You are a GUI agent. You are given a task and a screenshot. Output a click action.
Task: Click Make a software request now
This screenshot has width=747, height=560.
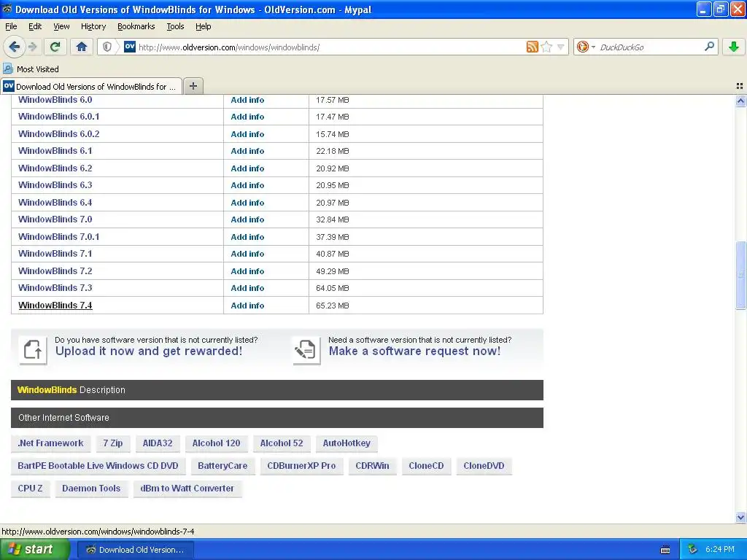pos(414,351)
